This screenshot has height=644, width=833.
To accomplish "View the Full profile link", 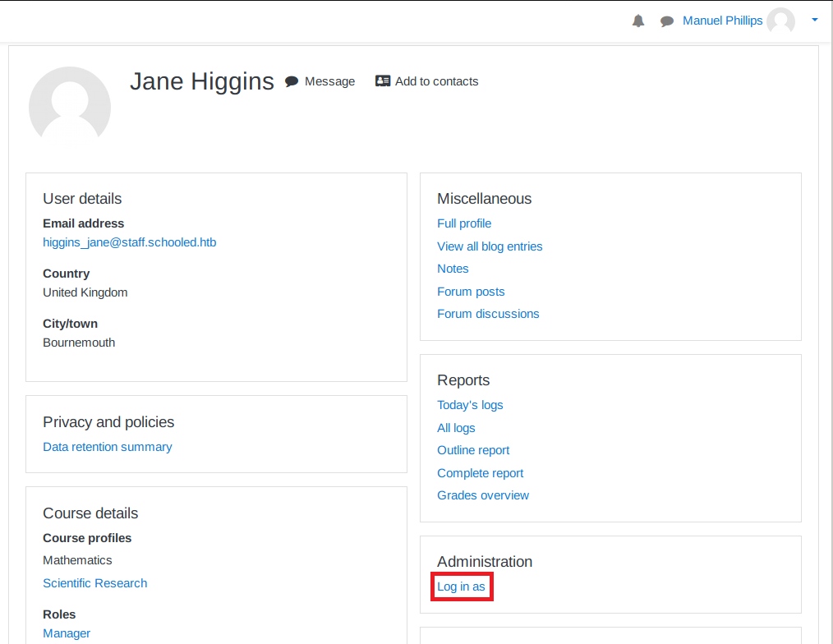I will 464,223.
